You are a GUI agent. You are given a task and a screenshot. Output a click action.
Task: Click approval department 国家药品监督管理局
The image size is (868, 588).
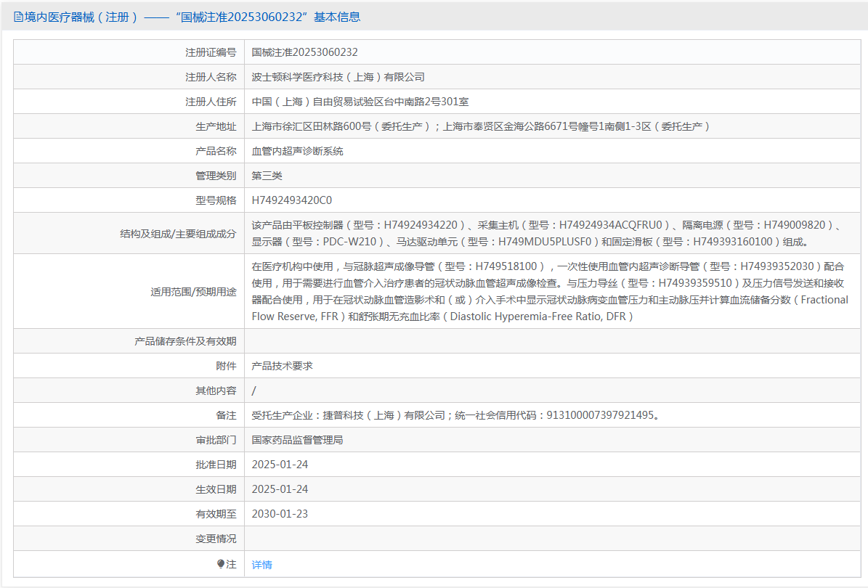(x=297, y=440)
